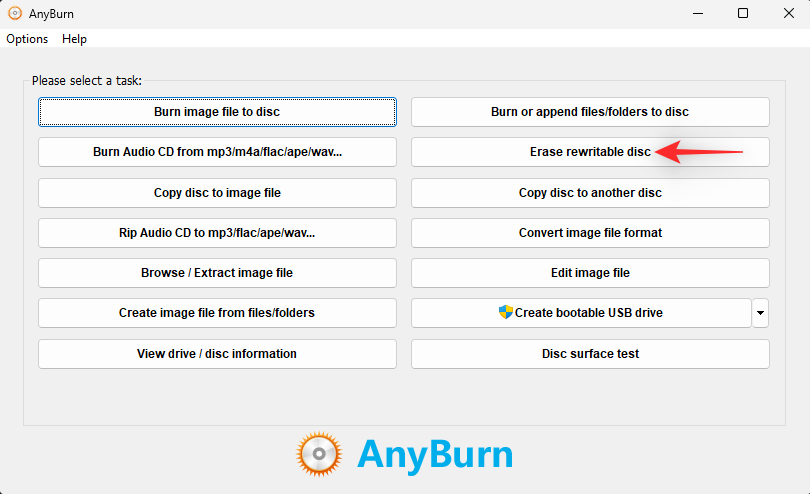Select Copy disc to another disc

pyautogui.click(x=590, y=193)
